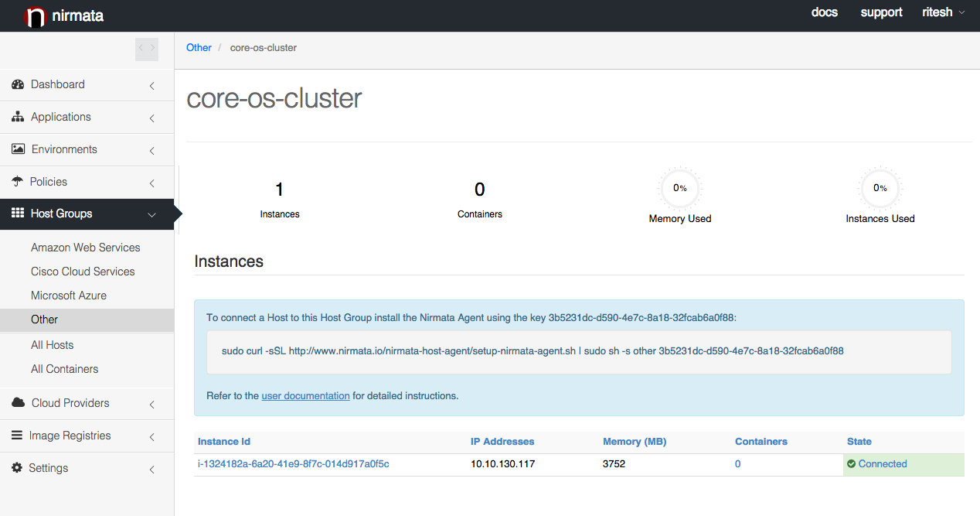
Task: Open the docs link in header
Action: click(825, 12)
